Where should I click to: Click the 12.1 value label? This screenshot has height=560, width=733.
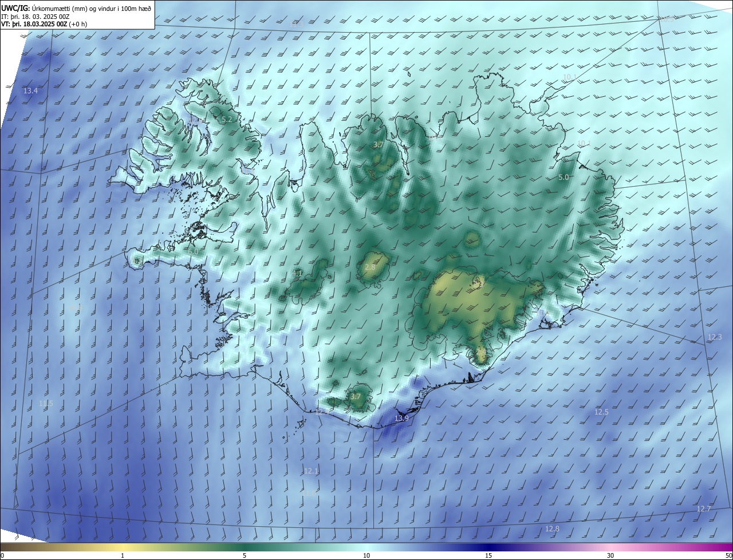pyautogui.click(x=311, y=471)
